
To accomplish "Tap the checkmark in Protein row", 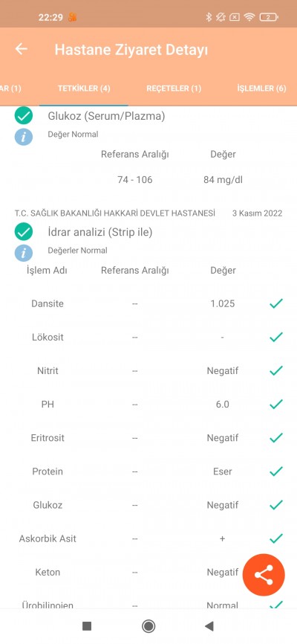I will click(x=276, y=471).
